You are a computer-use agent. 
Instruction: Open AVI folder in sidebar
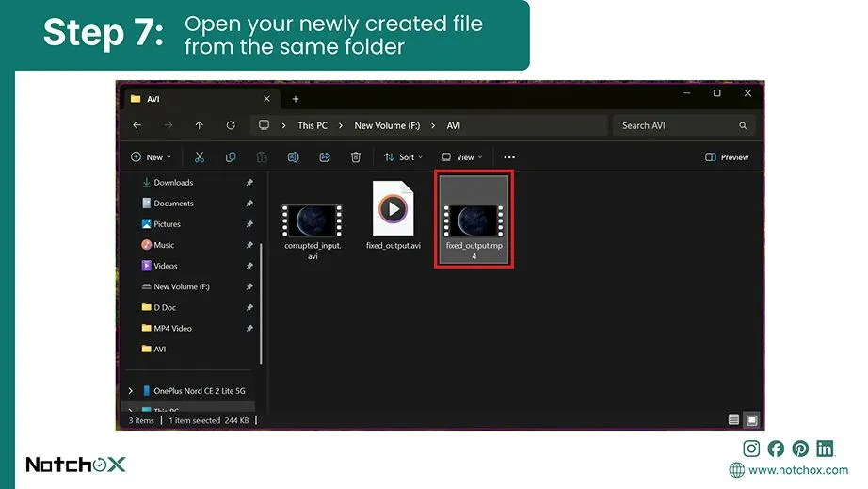tap(153, 349)
